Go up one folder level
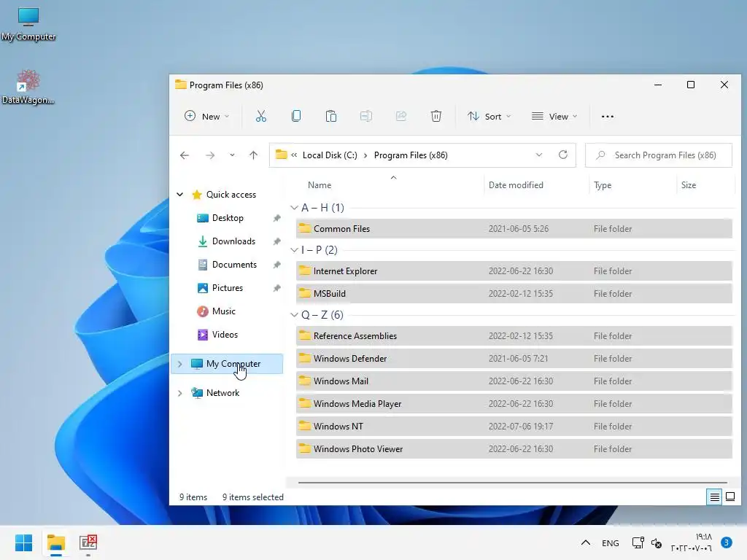 [253, 155]
